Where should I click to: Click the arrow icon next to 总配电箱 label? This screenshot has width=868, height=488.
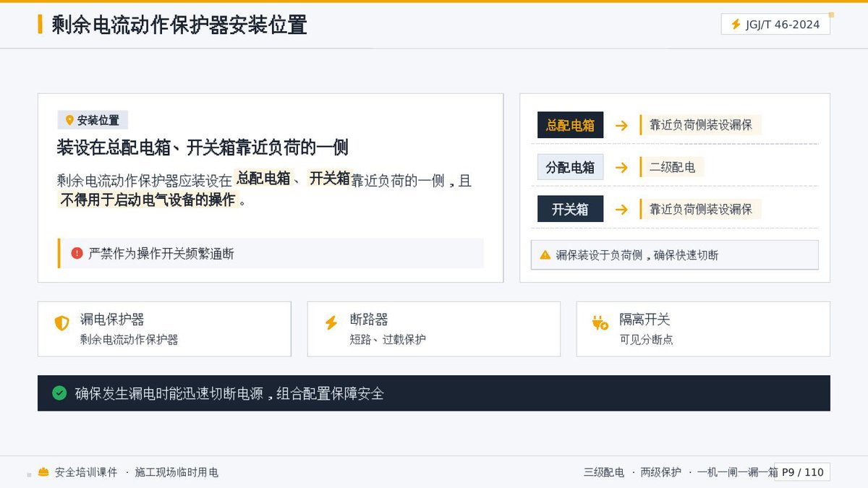point(621,125)
